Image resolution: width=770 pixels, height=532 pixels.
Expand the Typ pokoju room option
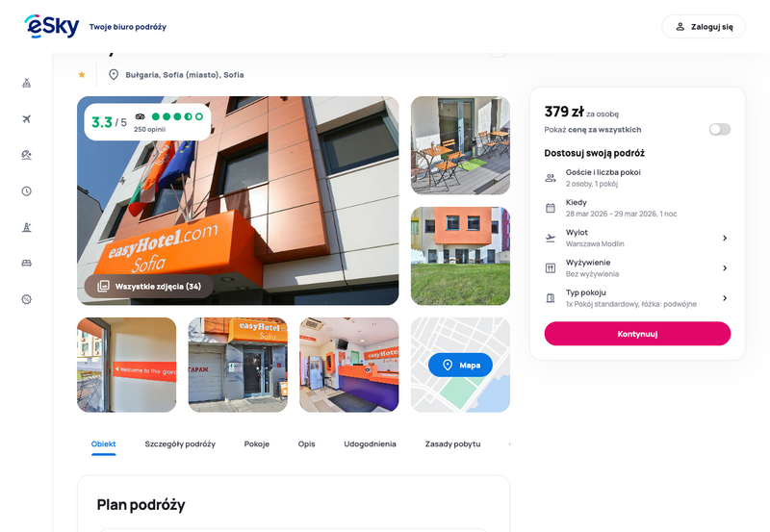[637, 298]
